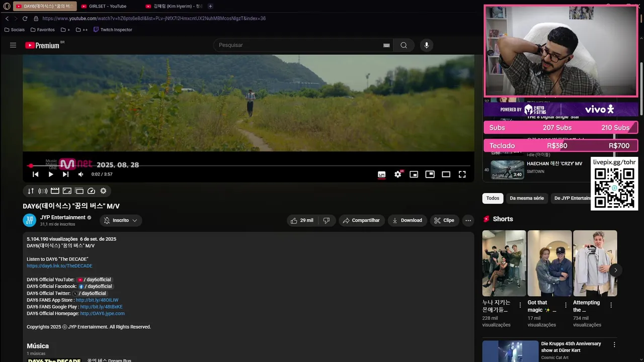Skip to the next video

tap(65, 174)
